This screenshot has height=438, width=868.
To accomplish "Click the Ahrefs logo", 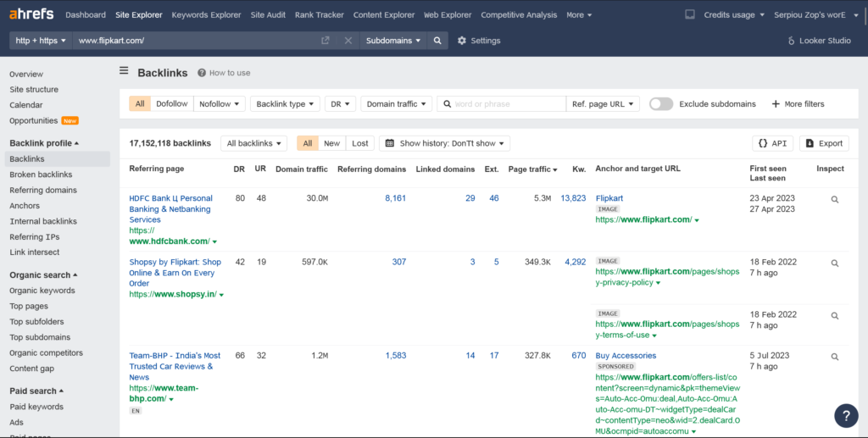I will pos(31,14).
